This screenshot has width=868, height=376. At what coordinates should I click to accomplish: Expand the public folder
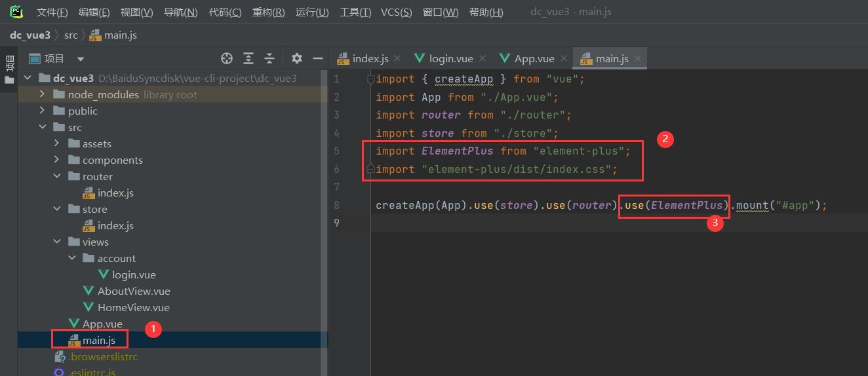click(42, 111)
